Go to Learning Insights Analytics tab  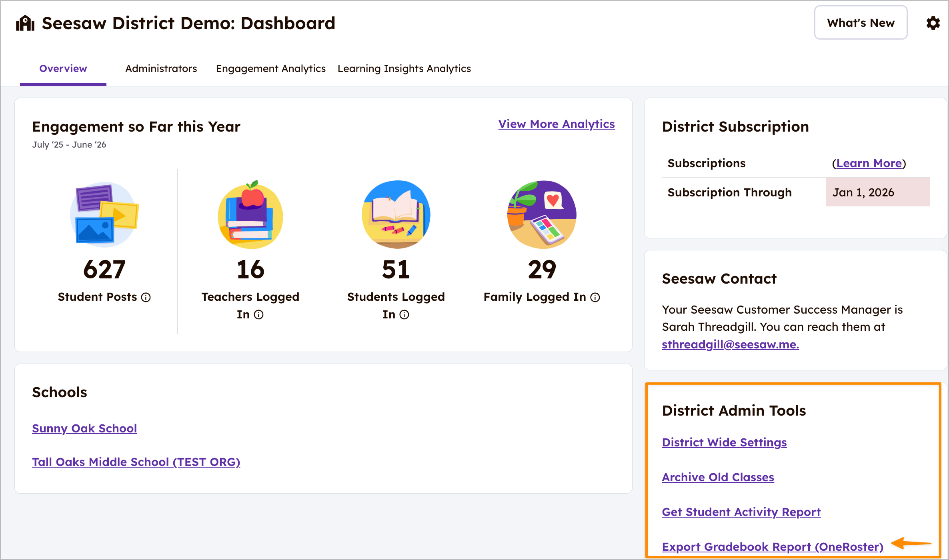404,68
